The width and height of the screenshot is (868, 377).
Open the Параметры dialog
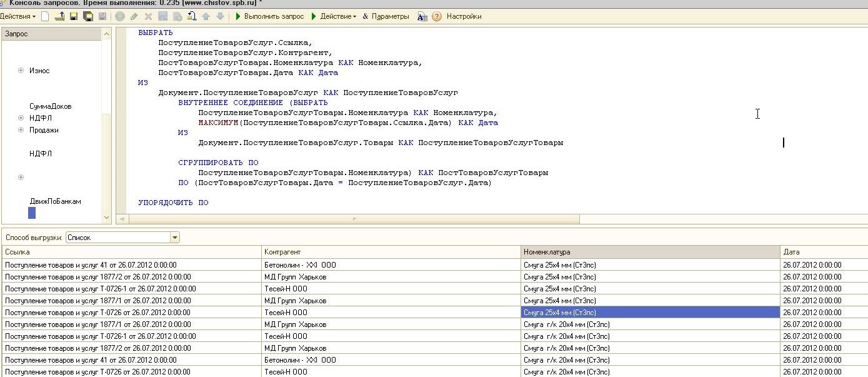386,16
